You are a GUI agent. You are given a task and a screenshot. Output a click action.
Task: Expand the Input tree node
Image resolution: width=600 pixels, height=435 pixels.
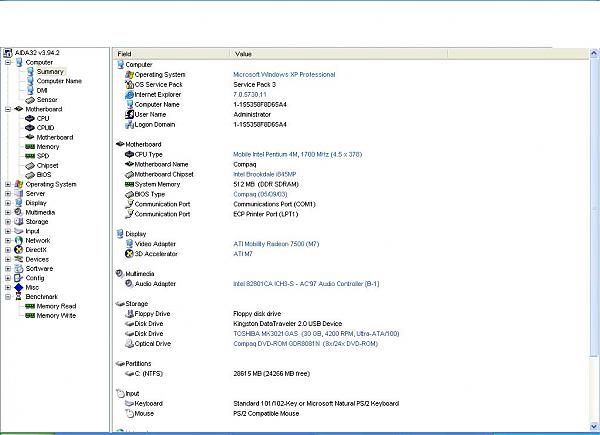click(x=8, y=231)
